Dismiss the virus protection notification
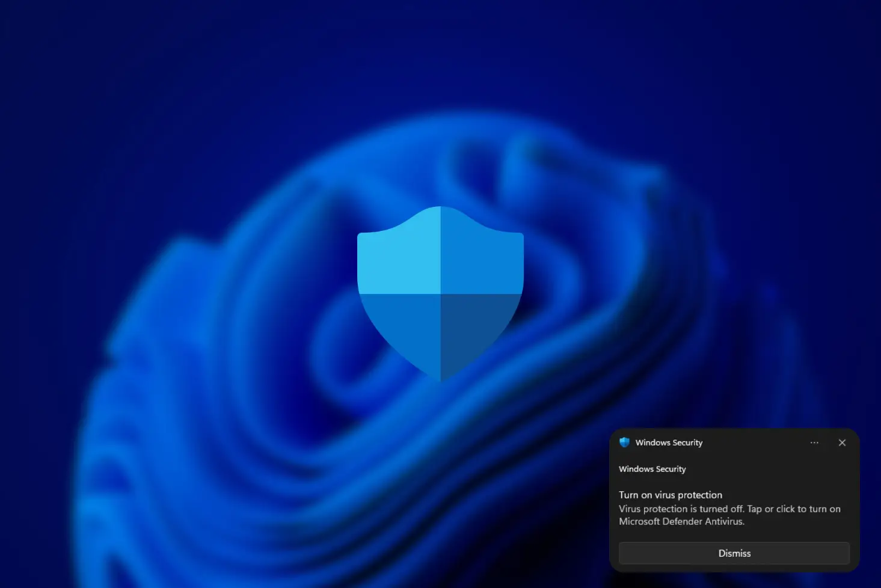 (x=734, y=553)
